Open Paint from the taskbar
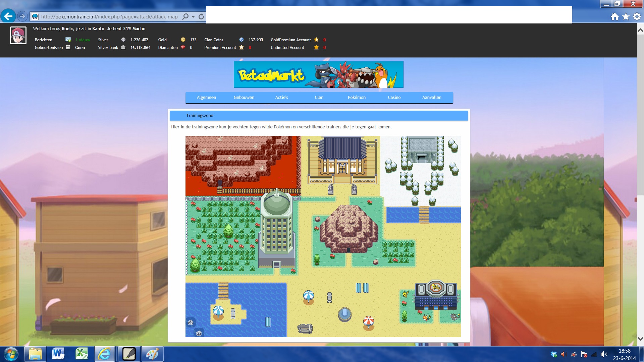The height and width of the screenshot is (362, 644). [x=152, y=354]
